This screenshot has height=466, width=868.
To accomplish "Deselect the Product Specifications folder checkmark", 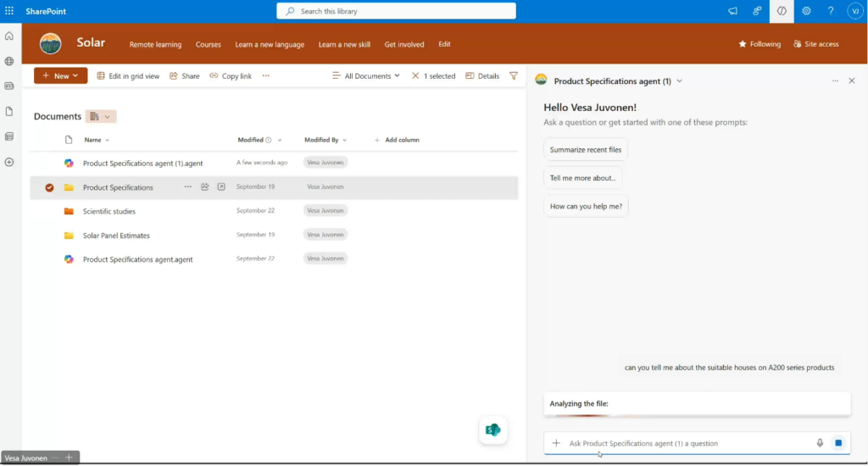I will (49, 187).
